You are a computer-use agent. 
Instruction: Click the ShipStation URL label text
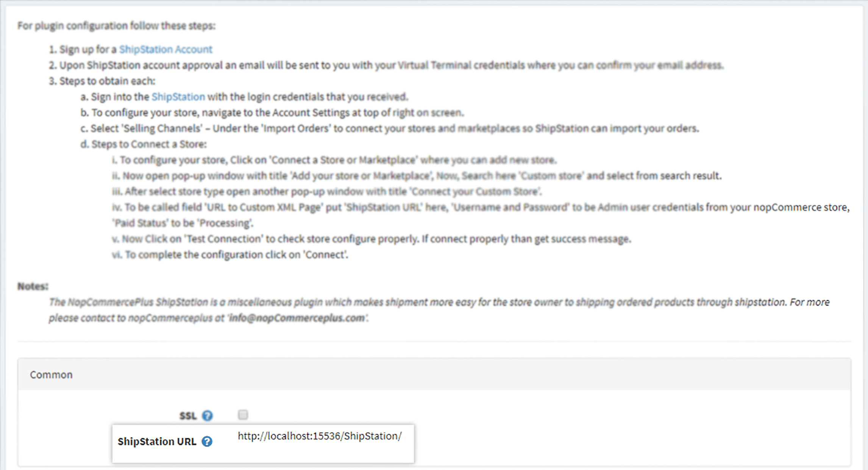(x=157, y=442)
